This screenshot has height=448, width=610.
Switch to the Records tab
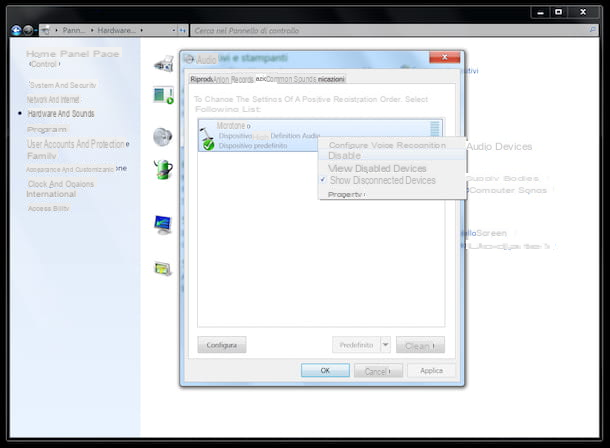pyautogui.click(x=242, y=79)
